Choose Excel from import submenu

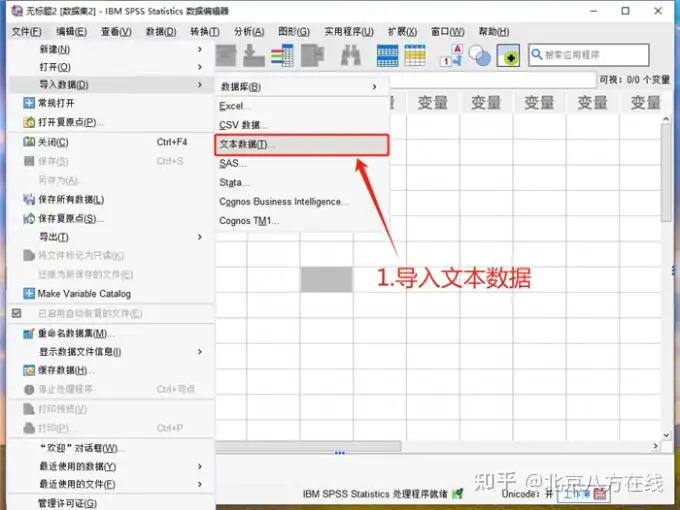[302, 106]
